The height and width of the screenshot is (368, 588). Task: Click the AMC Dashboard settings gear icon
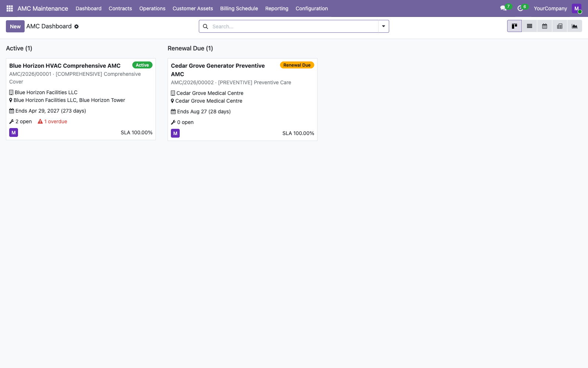click(76, 26)
